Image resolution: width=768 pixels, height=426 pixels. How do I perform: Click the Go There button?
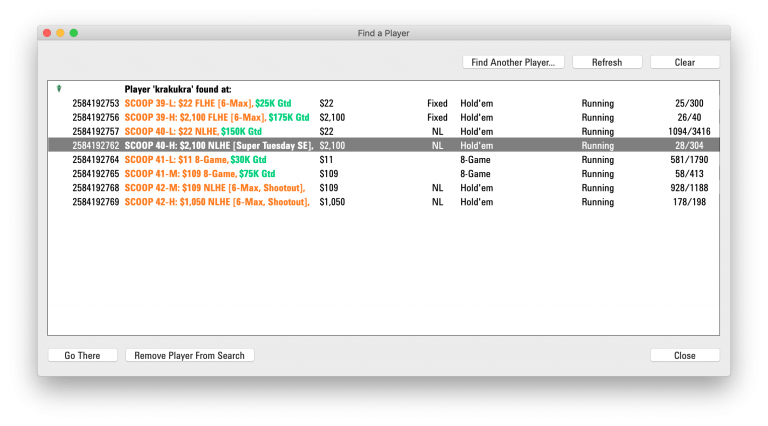tap(82, 355)
